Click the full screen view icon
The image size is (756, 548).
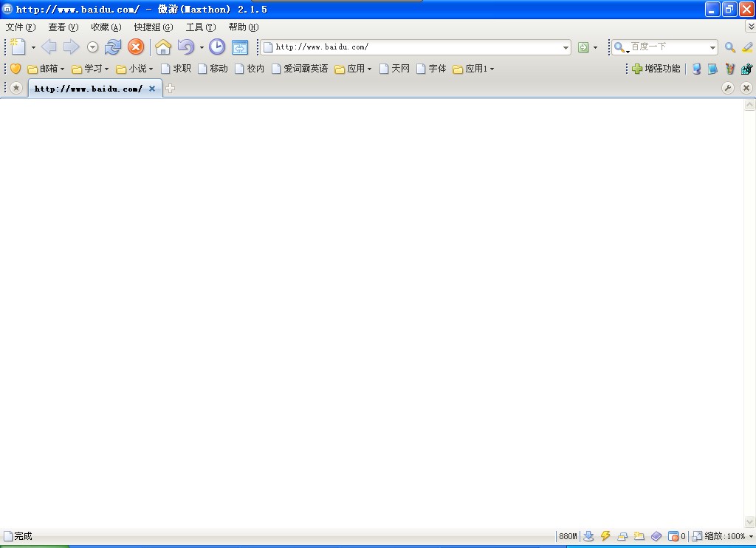(240, 47)
